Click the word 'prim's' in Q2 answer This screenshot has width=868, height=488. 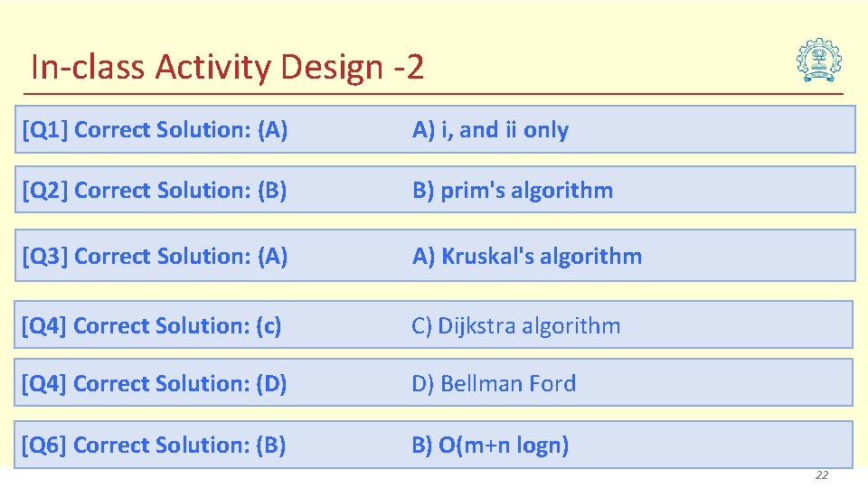473,192
